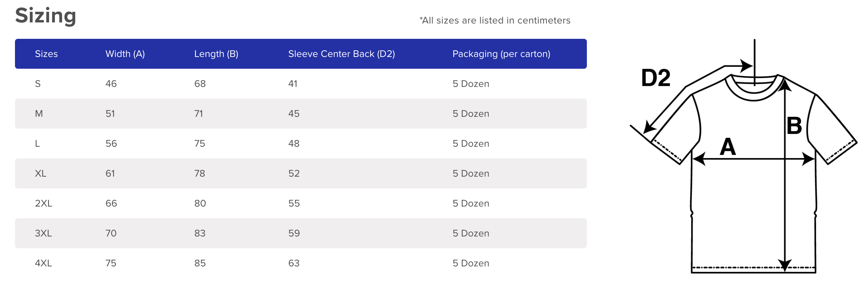Click sleeve value 59 in 3XL row
The width and height of the screenshot is (868, 292).
point(294,233)
